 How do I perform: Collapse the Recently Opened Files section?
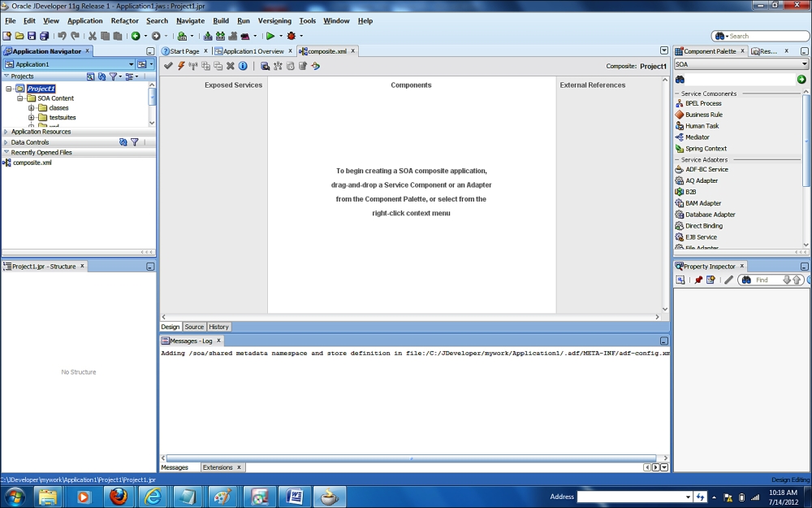[6, 153]
